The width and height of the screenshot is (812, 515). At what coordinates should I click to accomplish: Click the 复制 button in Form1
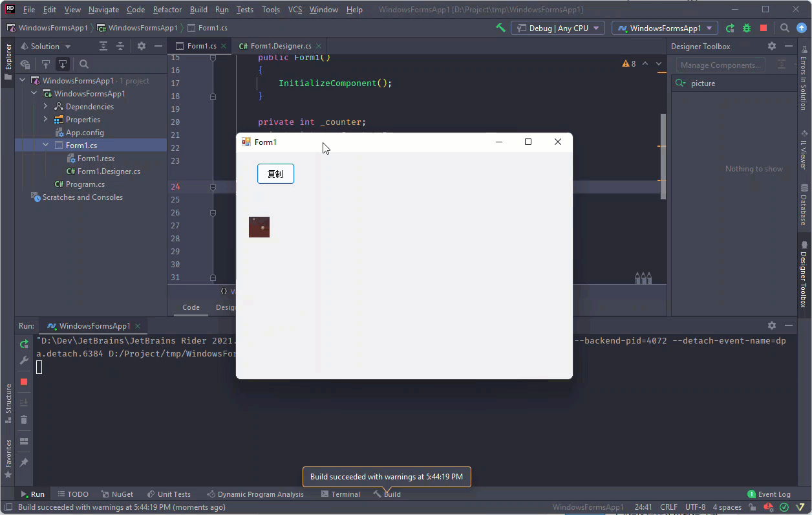pos(275,174)
